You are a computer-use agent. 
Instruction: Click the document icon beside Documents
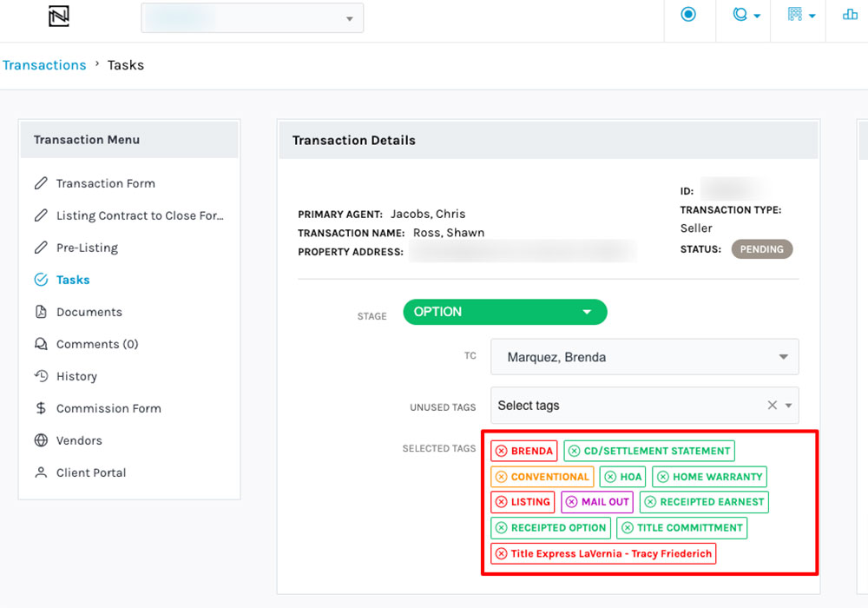41,312
